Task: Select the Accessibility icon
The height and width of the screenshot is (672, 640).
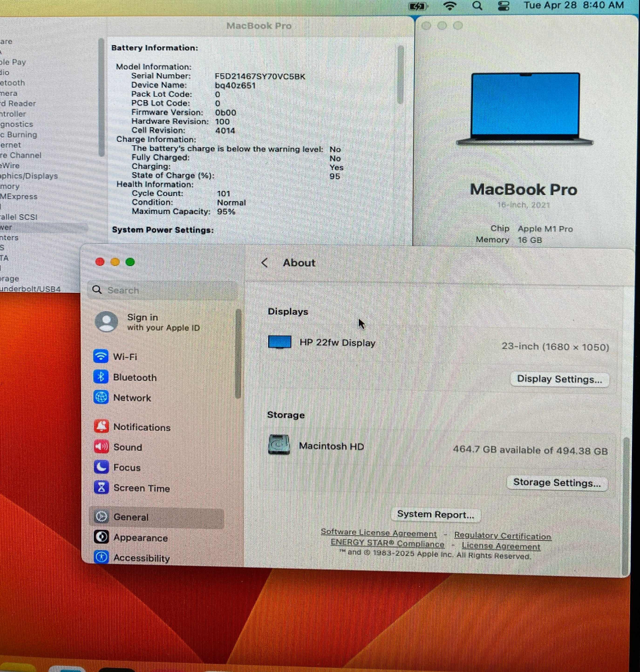Action: [101, 557]
